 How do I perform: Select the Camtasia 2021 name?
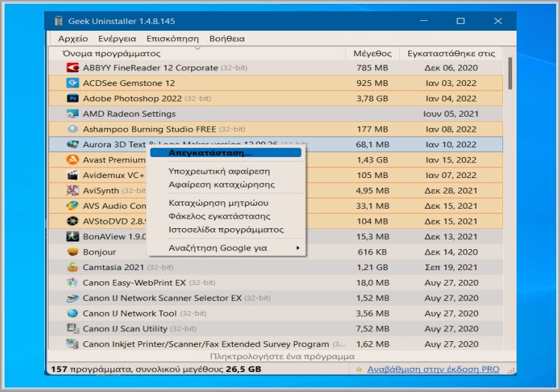pos(113,267)
